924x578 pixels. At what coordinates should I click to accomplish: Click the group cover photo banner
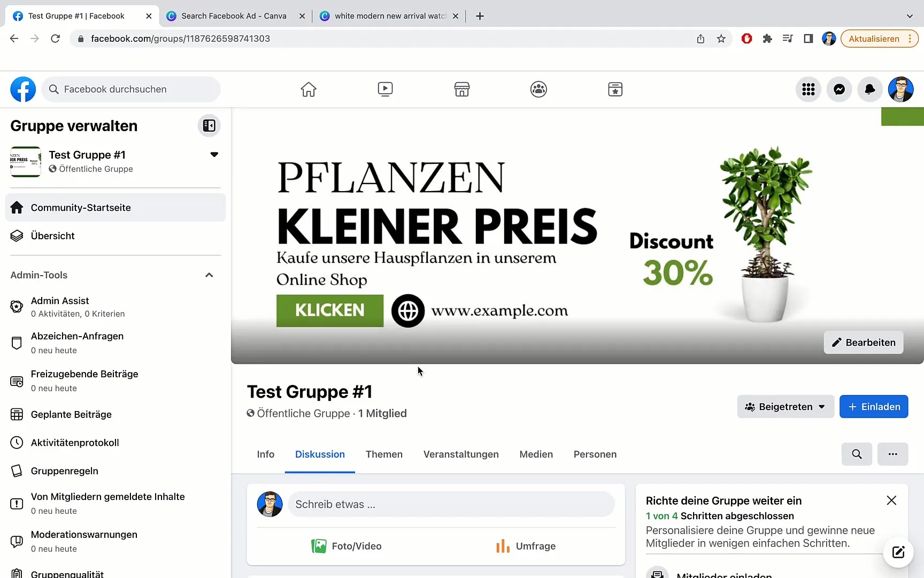pyautogui.click(x=577, y=235)
